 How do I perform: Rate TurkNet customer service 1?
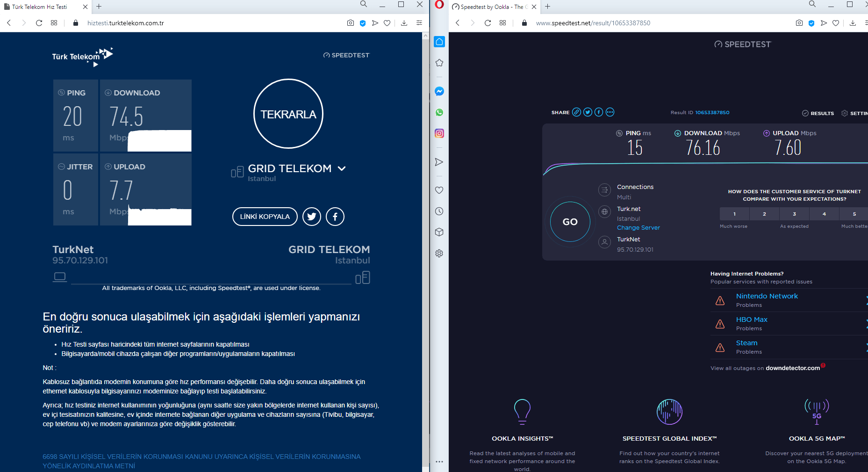point(735,214)
